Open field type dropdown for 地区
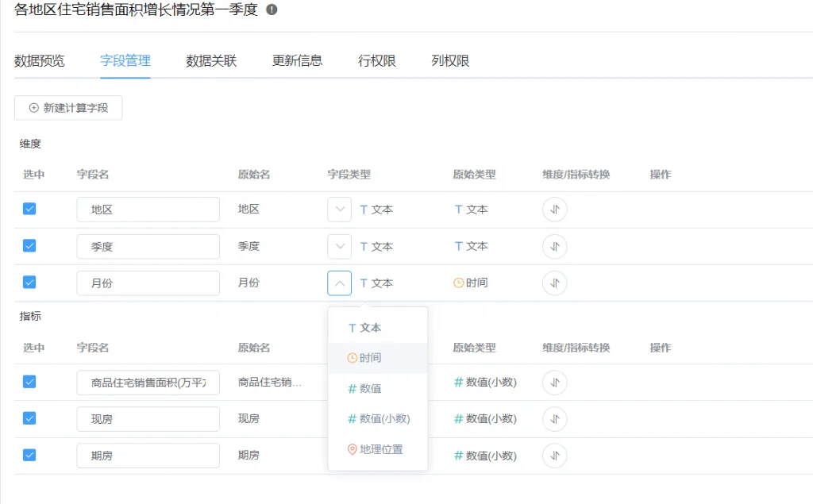This screenshot has height=504, width=813. pyautogui.click(x=340, y=210)
